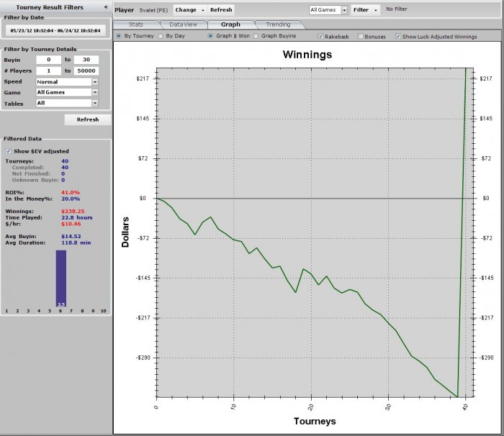Screen dimensions: 504x436
Task: Switch to the Data View tab
Action: click(x=183, y=24)
